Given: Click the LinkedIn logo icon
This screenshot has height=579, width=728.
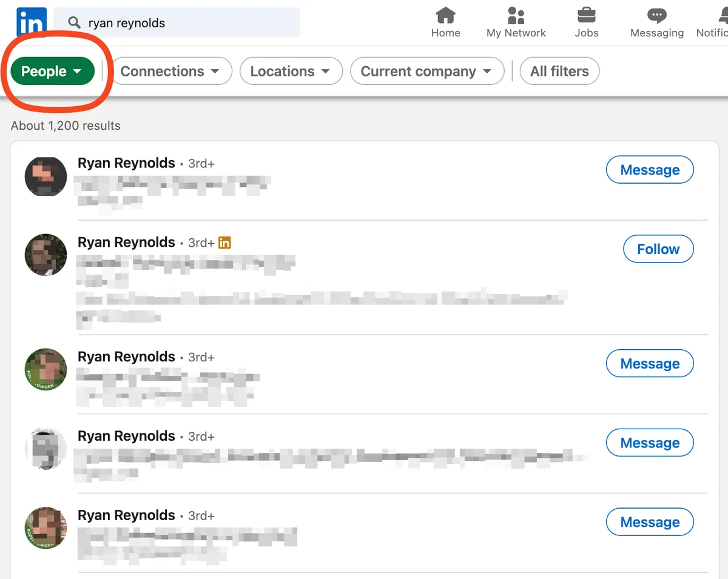Looking at the screenshot, I should click(x=30, y=23).
